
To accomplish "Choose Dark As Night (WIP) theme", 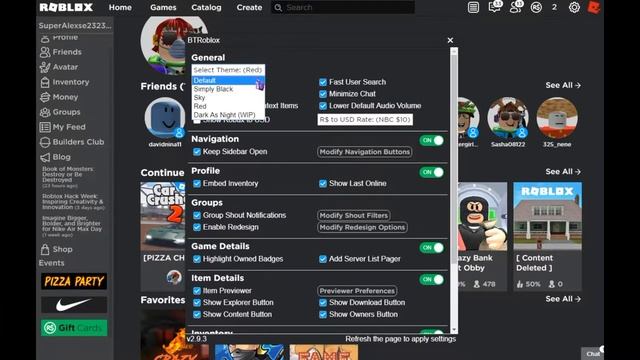I will (228, 115).
